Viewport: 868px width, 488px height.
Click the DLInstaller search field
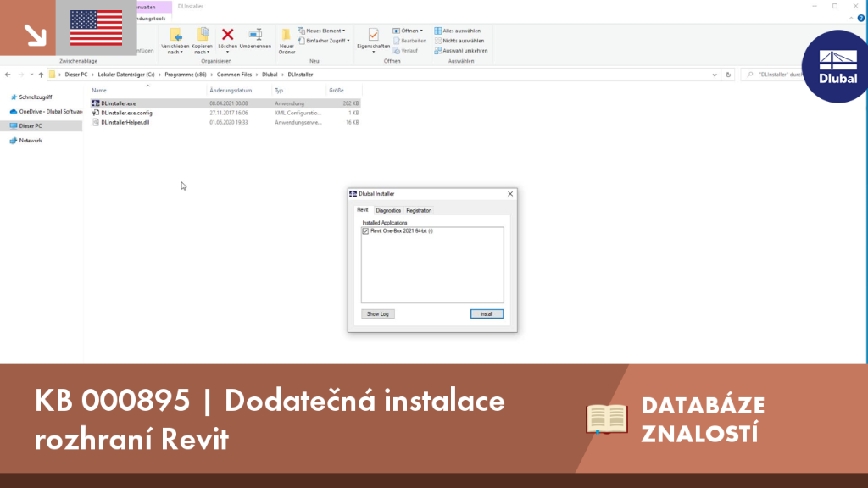pyautogui.click(x=773, y=75)
